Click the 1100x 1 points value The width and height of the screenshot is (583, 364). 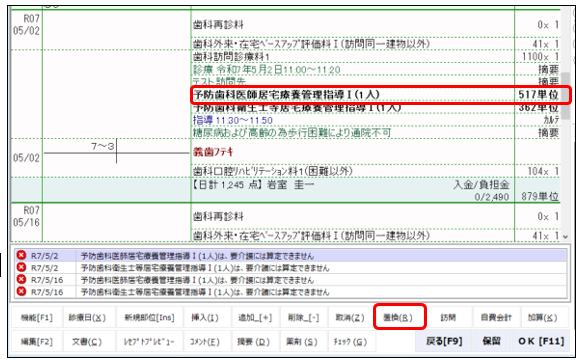(540, 57)
